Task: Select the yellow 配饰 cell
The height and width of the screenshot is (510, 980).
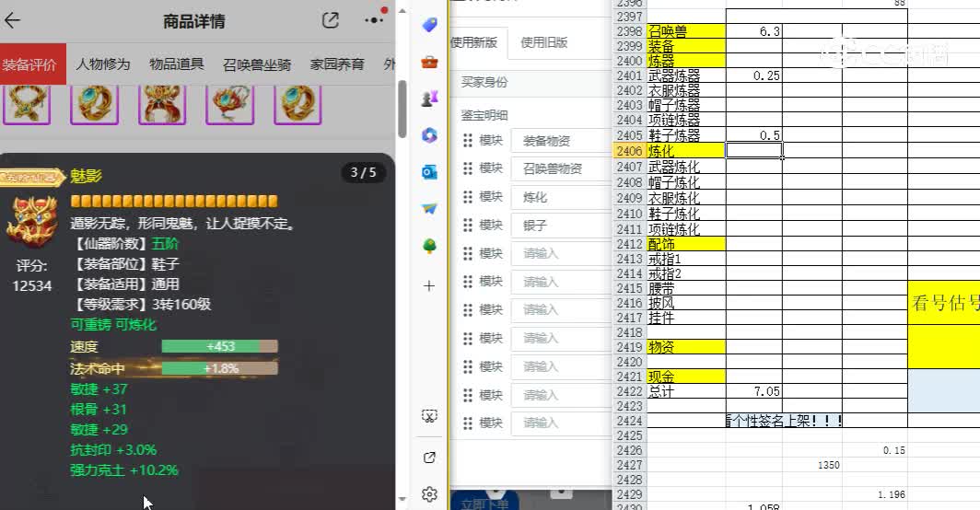Action: point(685,244)
